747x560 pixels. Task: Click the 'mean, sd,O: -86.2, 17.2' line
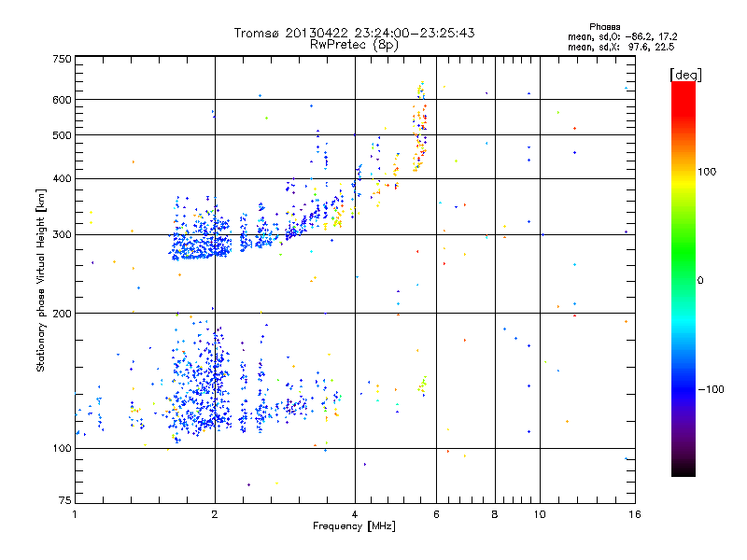pos(622,36)
